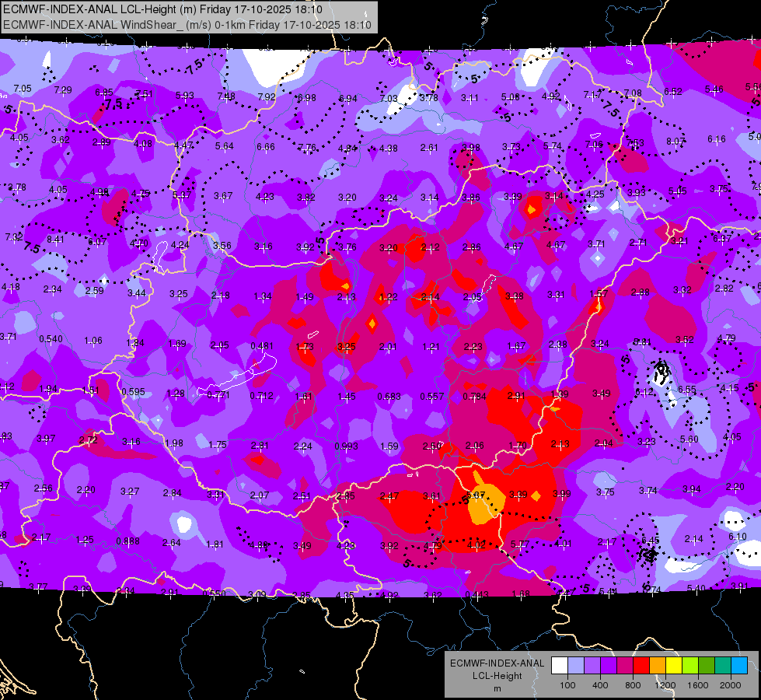Click the LCL-Height label in the legend

click(497, 676)
